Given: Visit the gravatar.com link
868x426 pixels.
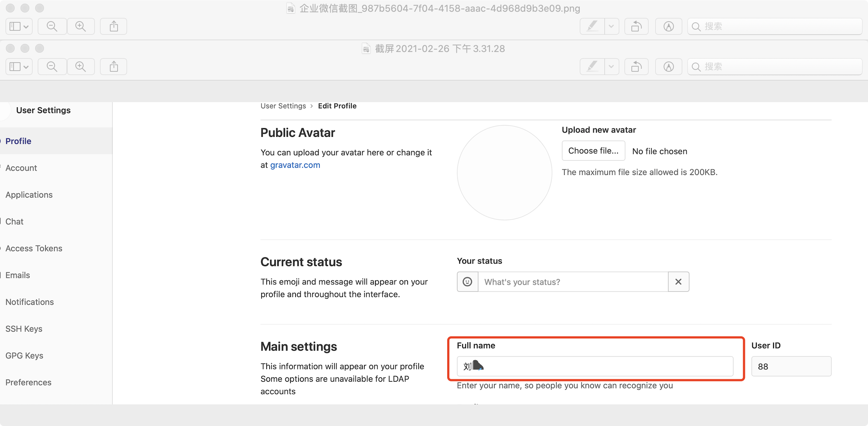Looking at the screenshot, I should pyautogui.click(x=295, y=165).
